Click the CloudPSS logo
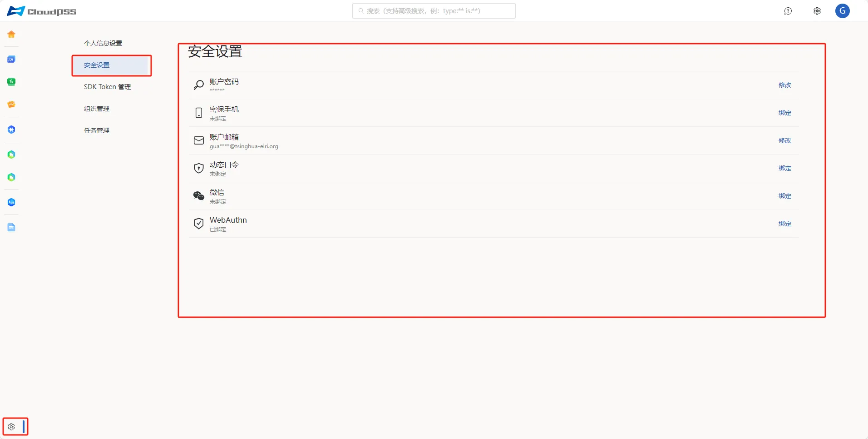 [x=42, y=11]
